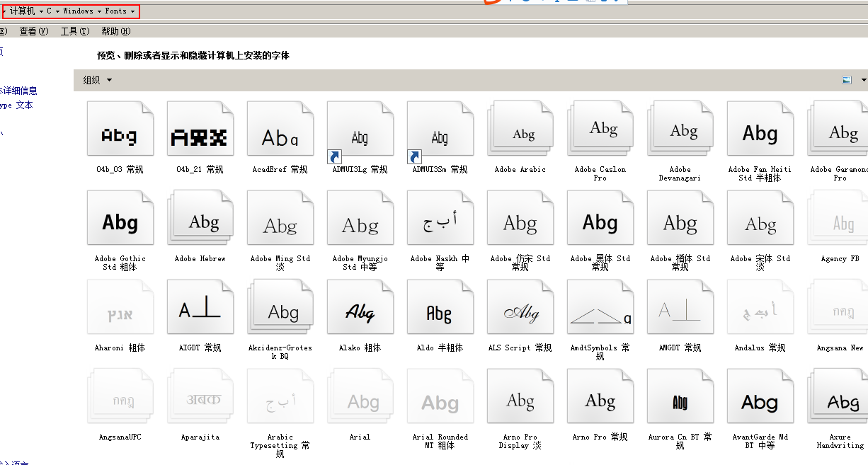Select Arabic Typesetting 常规 font

coord(280,396)
